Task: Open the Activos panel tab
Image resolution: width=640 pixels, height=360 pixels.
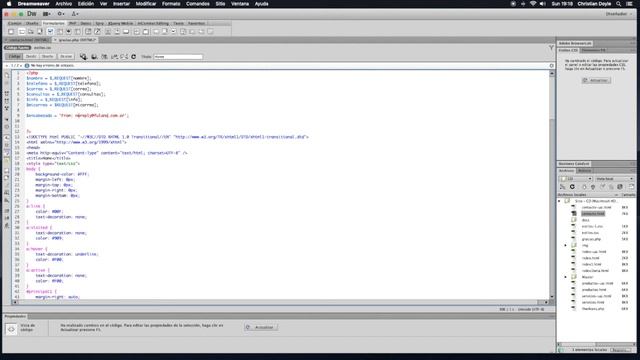Action: click(x=584, y=171)
